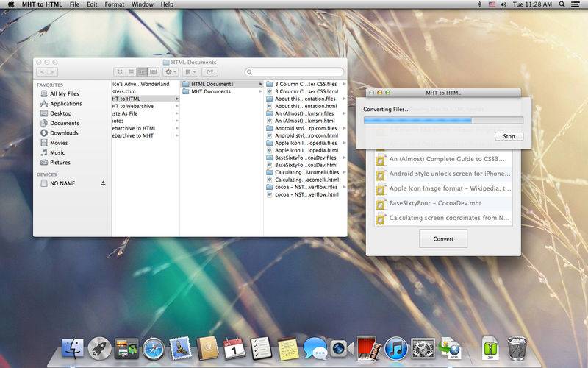Expand 'About this...entation.files' folder arrow
The height and width of the screenshot is (368, 588).
pos(344,99)
